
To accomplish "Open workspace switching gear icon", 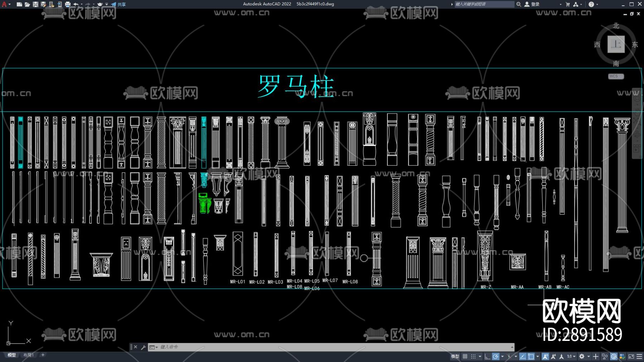I will (x=582, y=356).
